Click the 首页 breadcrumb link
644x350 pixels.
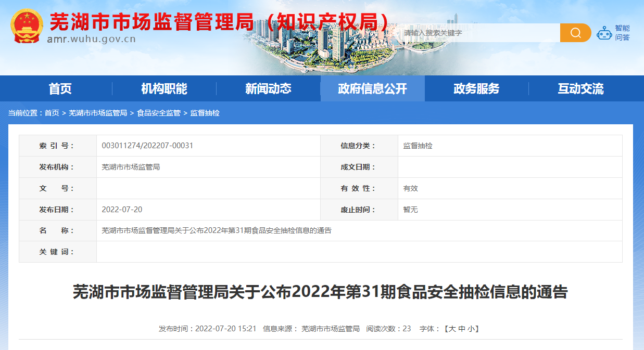pyautogui.click(x=52, y=113)
